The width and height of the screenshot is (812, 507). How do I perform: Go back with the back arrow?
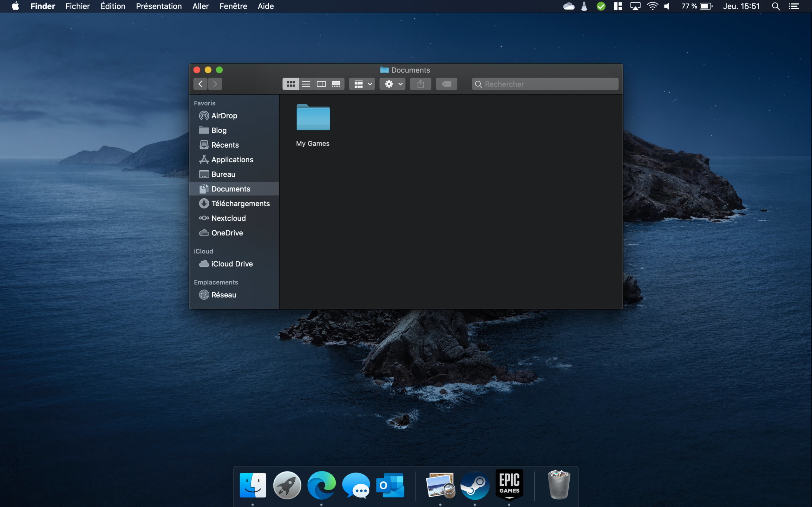pyautogui.click(x=200, y=84)
